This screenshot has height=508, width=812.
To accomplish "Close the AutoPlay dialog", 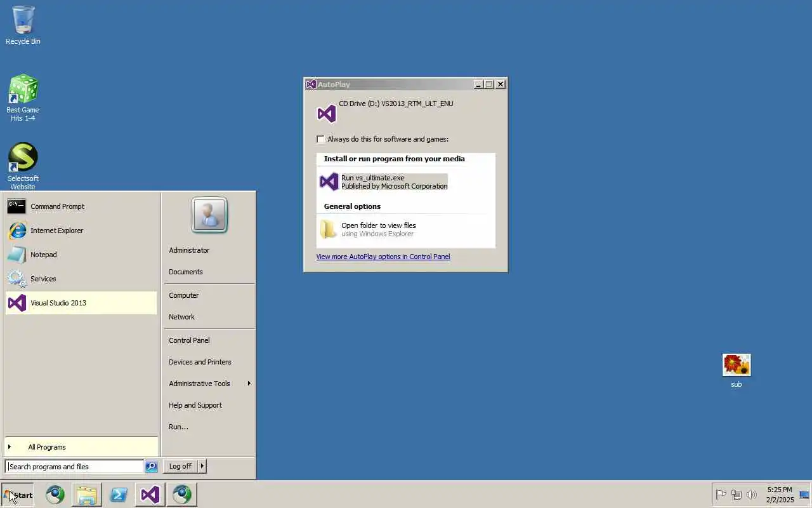I will (500, 84).
